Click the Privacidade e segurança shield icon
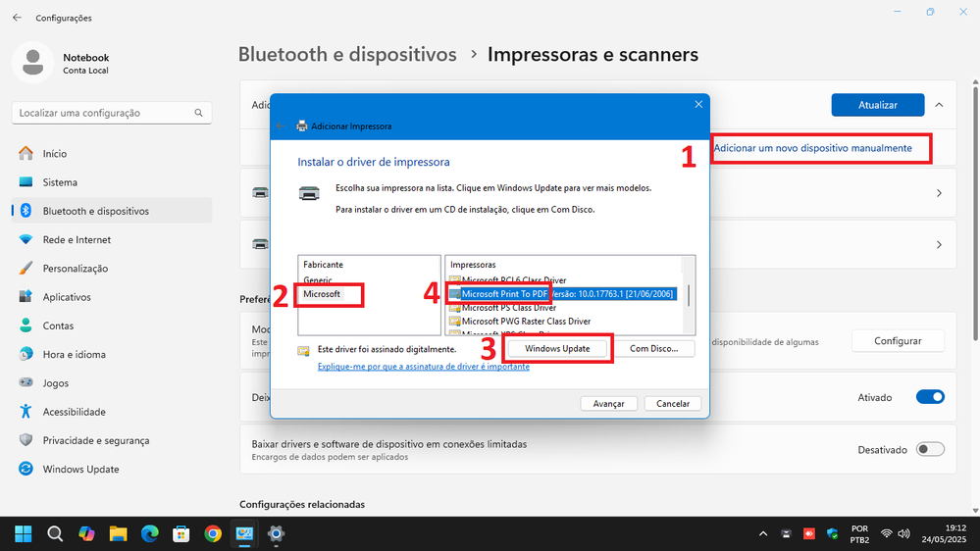 click(x=26, y=440)
